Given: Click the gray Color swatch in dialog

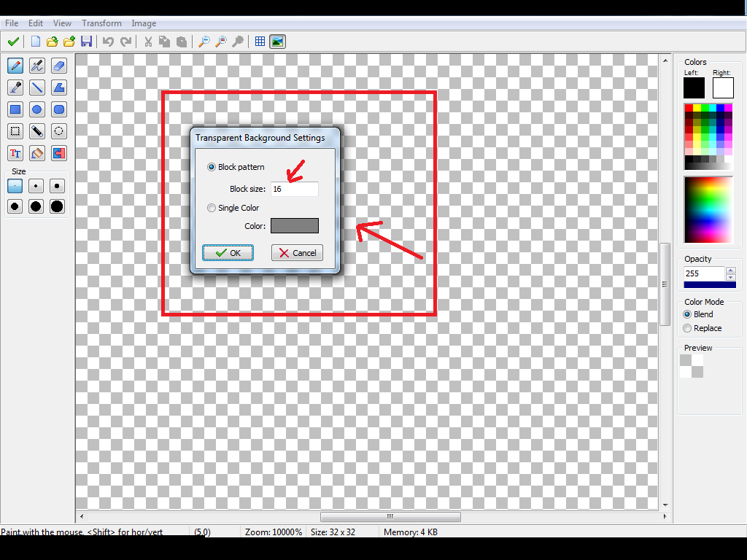Looking at the screenshot, I should 294,226.
